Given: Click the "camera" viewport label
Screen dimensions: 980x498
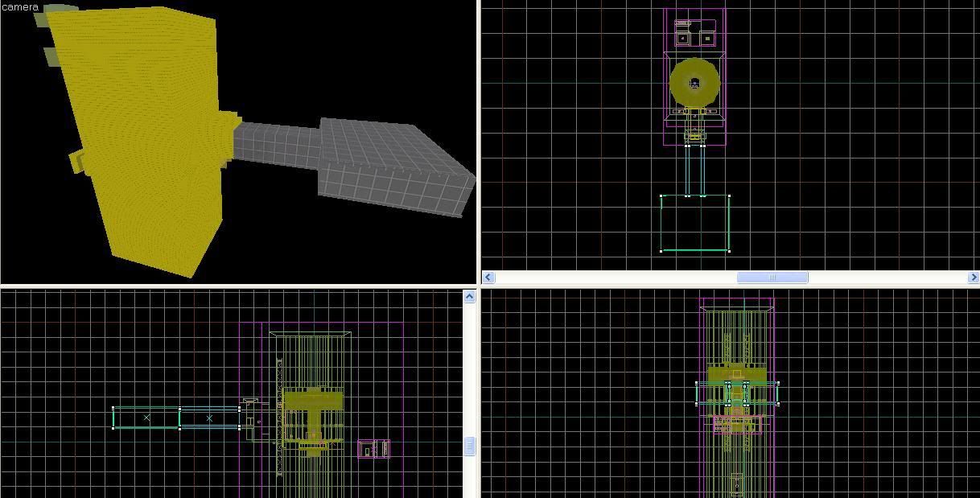Looking at the screenshot, I should tap(20, 6).
